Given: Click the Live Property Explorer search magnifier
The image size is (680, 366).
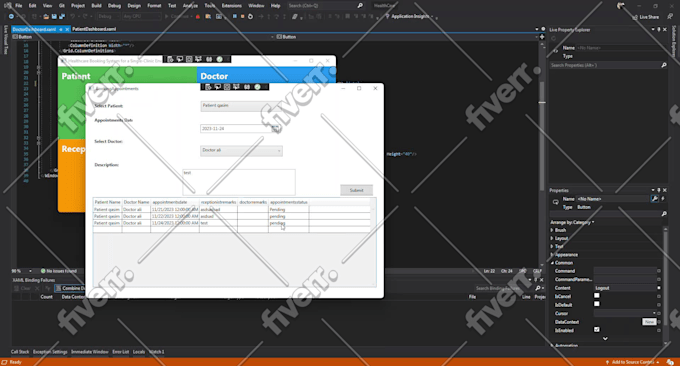Looking at the screenshot, I should tap(664, 65).
